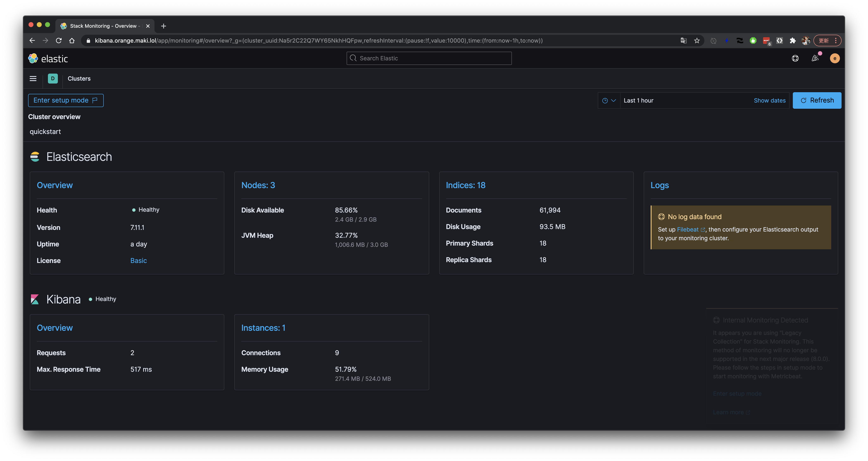Click the 更新 update button

(827, 41)
